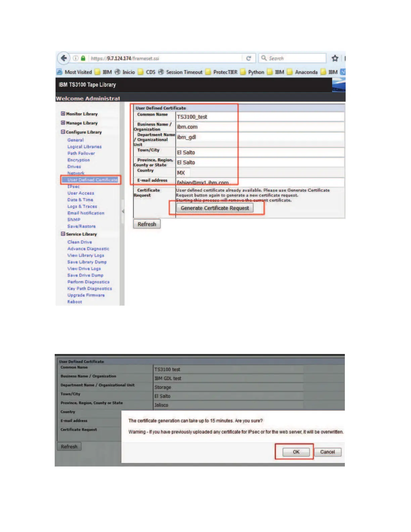Select User Defined Certificate in sidebar
This screenshot has width=411, height=532.
[92, 180]
